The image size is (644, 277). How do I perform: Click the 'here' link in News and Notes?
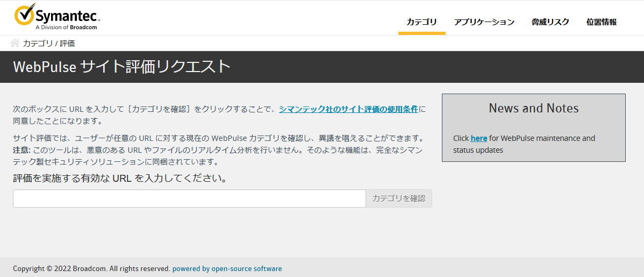[x=478, y=138]
